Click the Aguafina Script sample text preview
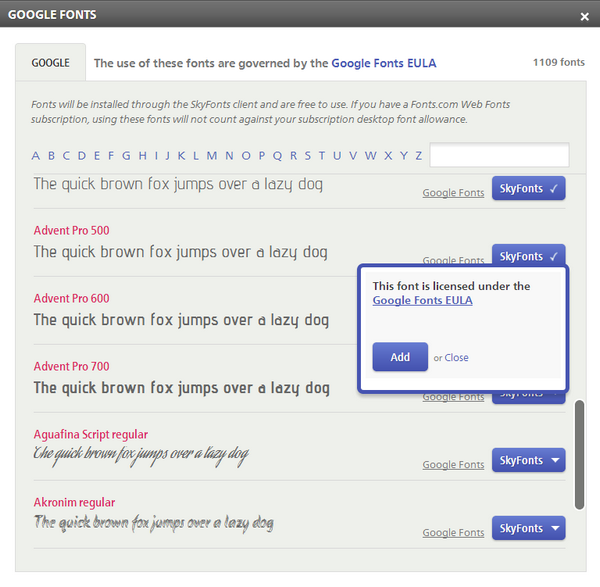Image resolution: width=600 pixels, height=587 pixels. click(141, 455)
